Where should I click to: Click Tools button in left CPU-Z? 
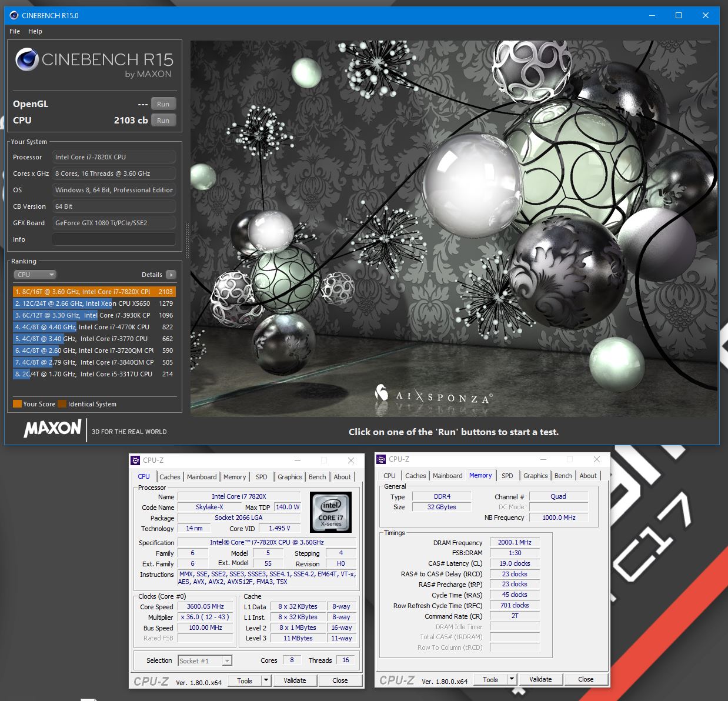(x=245, y=680)
